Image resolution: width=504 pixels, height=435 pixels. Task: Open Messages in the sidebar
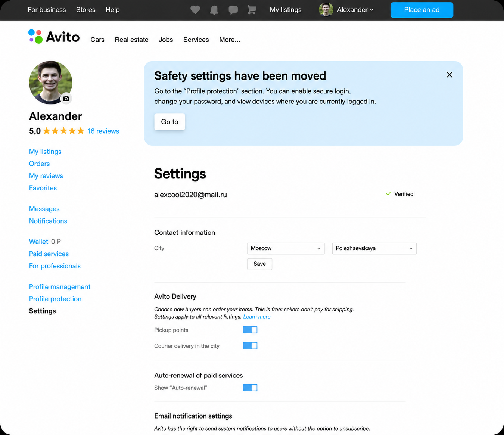point(44,209)
